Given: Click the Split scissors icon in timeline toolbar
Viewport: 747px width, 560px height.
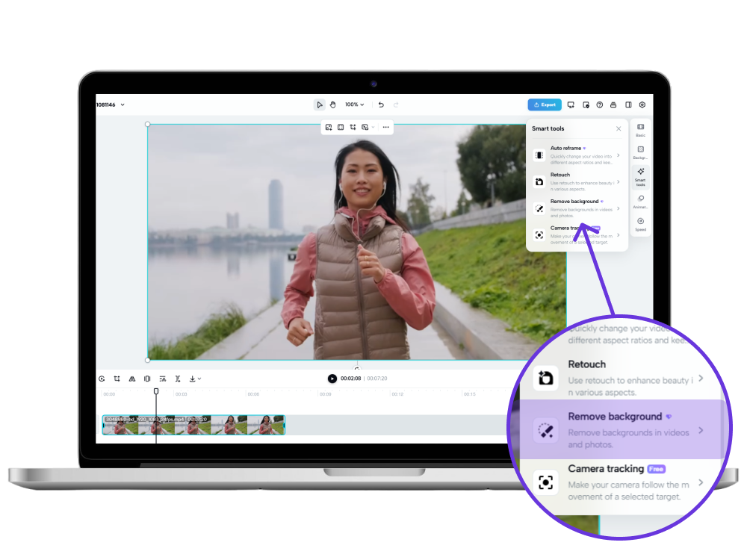Looking at the screenshot, I should [178, 379].
